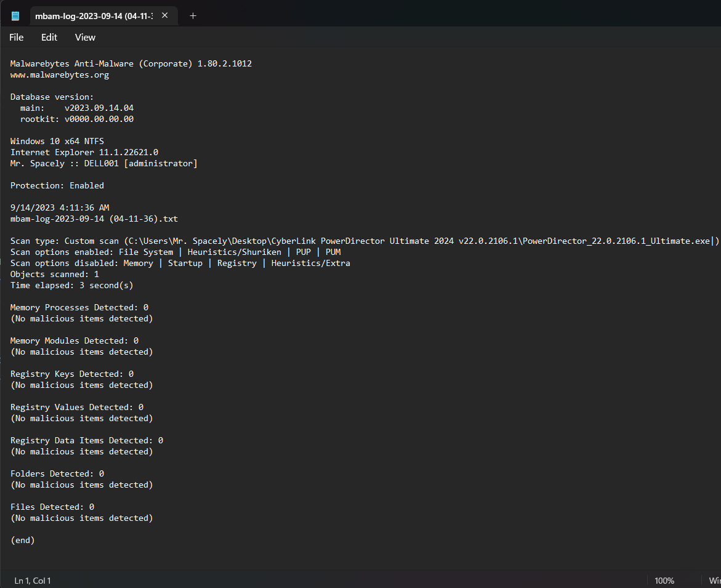This screenshot has height=588, width=721.
Task: Click the '(end)' line of the log
Action: coord(23,540)
